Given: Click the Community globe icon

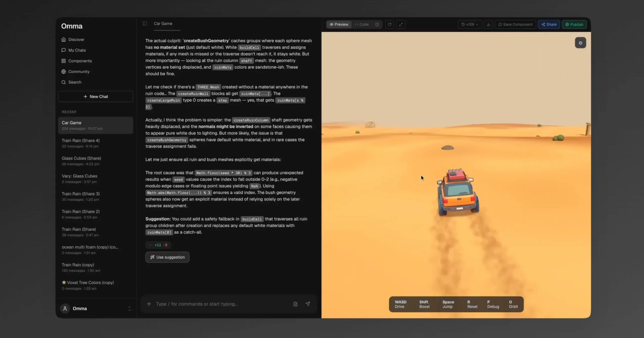Looking at the screenshot, I should [x=63, y=71].
